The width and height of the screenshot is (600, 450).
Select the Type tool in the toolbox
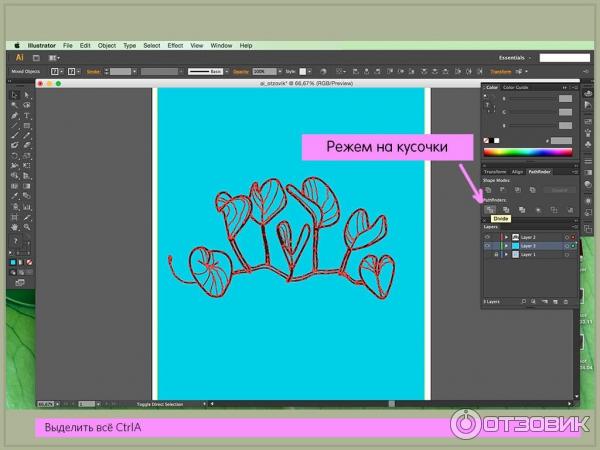[x=26, y=116]
